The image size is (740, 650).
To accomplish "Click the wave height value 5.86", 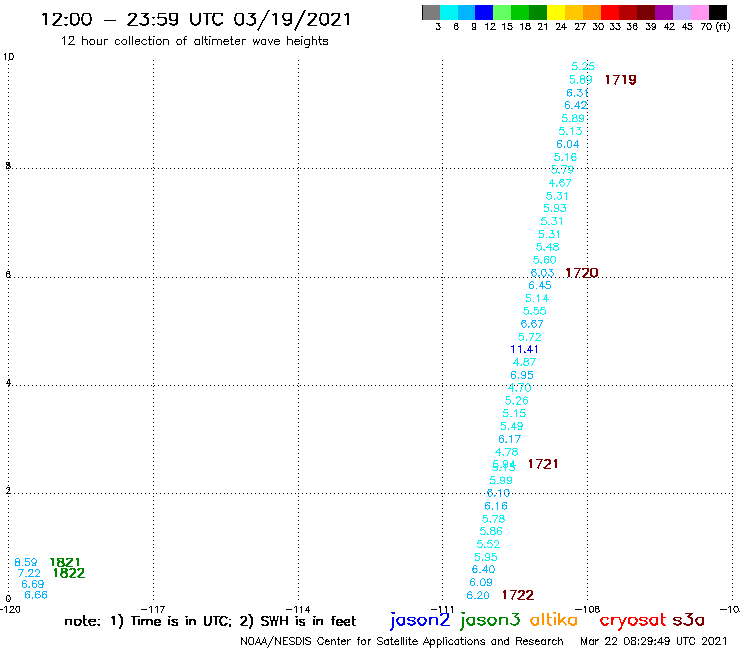I will click(491, 531).
